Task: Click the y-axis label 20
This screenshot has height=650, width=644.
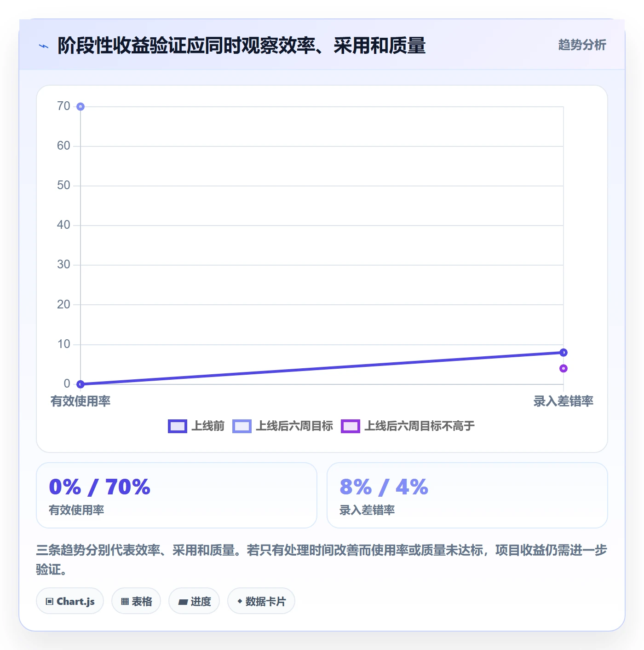Action: point(63,305)
